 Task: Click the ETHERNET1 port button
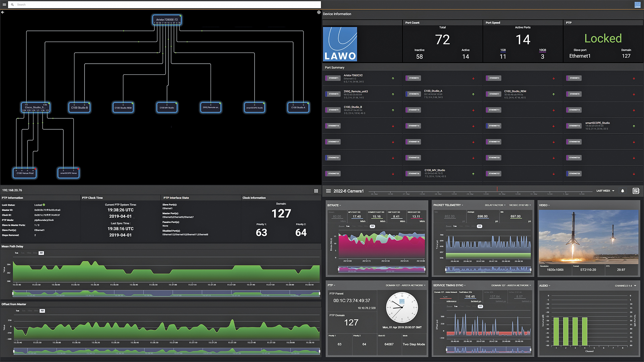pos(333,78)
